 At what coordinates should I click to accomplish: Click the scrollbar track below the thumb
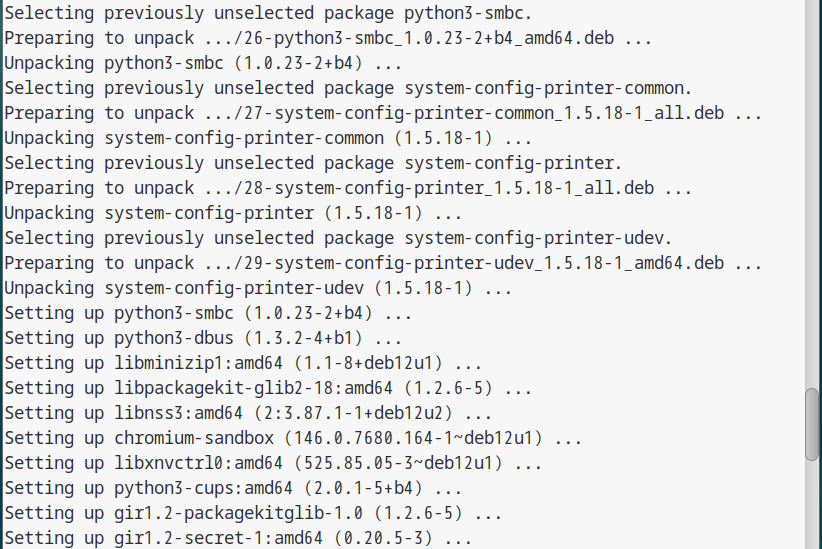812,505
